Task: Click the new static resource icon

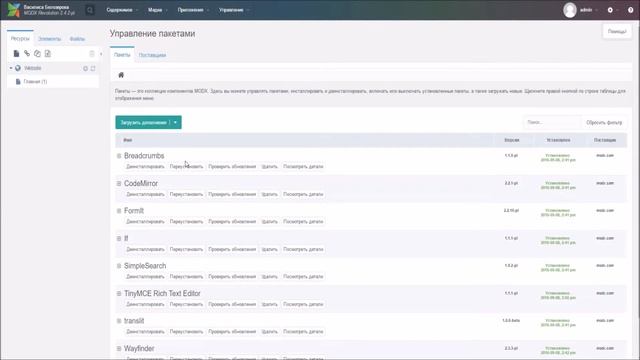Action: (48, 53)
